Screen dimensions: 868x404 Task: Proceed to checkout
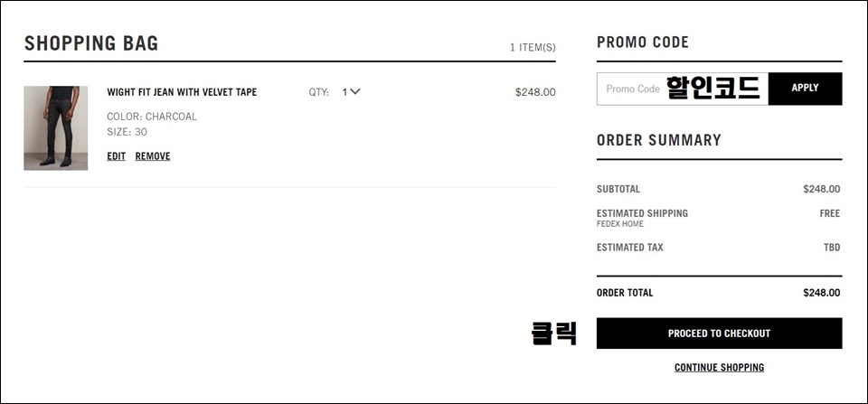point(719,334)
